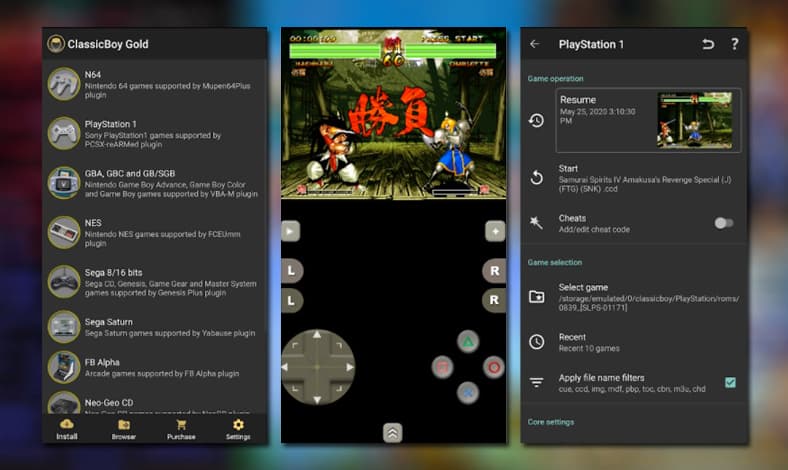Open the Sega 8/16 bits controller icon

click(x=64, y=282)
